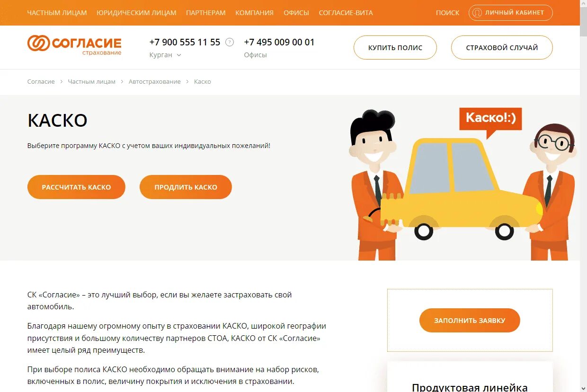The height and width of the screenshot is (392, 587).
Task: Click the Офисы link under phone number
Action: (x=256, y=55)
